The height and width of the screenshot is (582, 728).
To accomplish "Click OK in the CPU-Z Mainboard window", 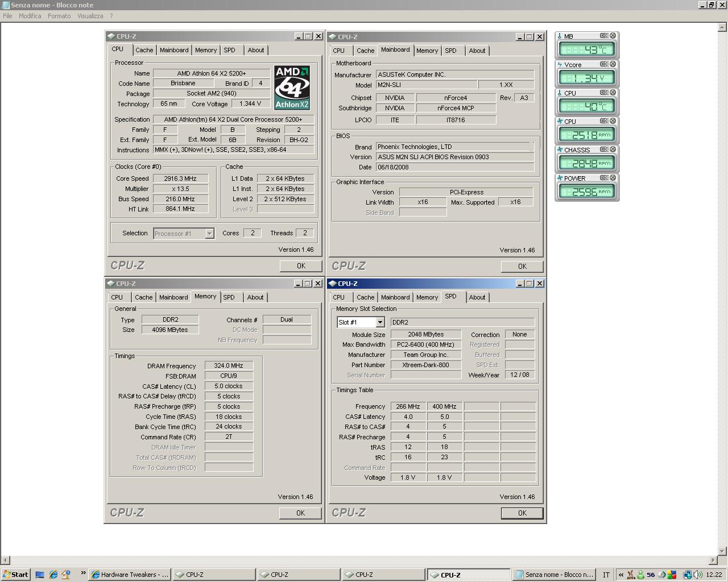I will [522, 266].
